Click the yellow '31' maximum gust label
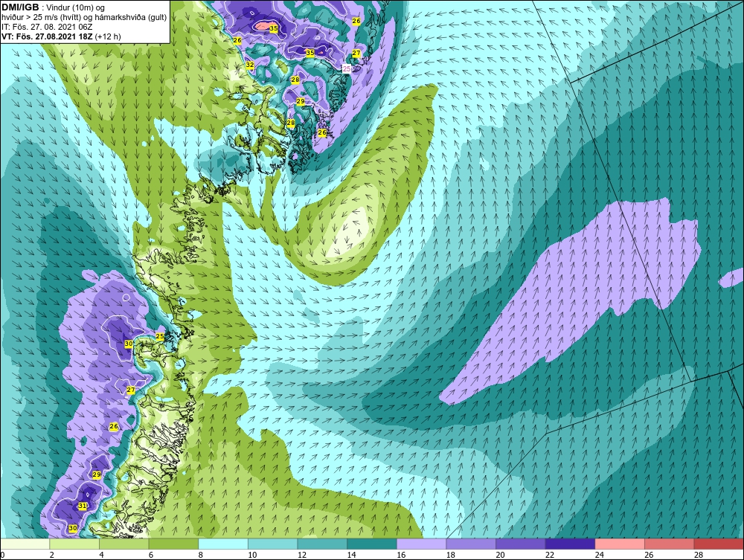744x560 pixels. click(83, 506)
